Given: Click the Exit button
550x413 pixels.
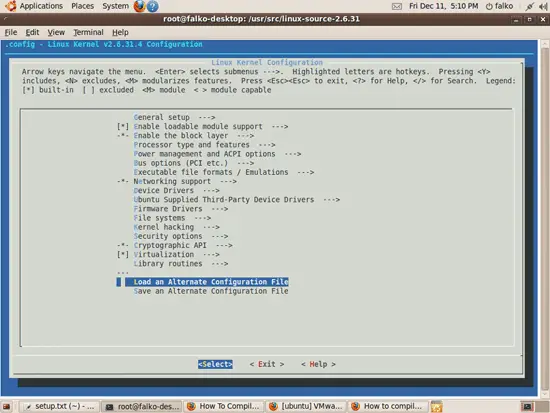Looking at the screenshot, I should pos(267,364).
